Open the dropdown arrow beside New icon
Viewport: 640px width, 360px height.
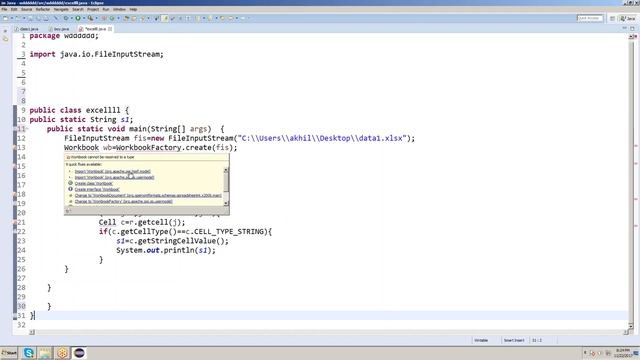(x=11, y=18)
